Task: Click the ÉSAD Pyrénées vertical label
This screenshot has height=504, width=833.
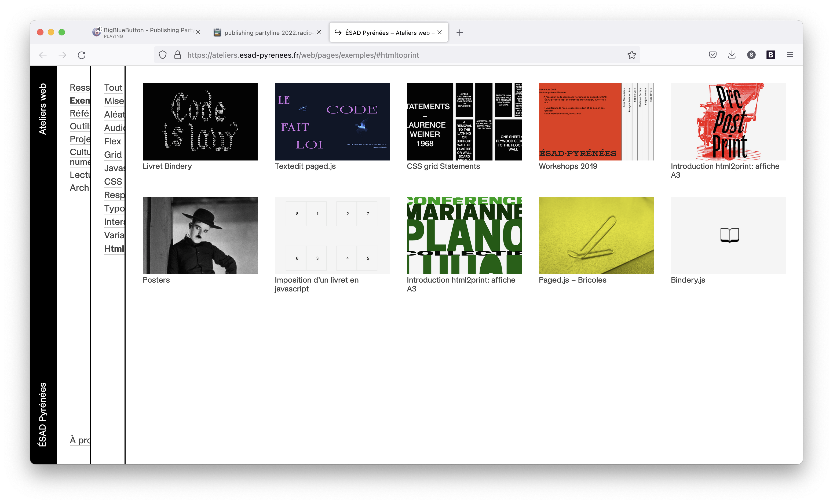Action: click(x=43, y=414)
